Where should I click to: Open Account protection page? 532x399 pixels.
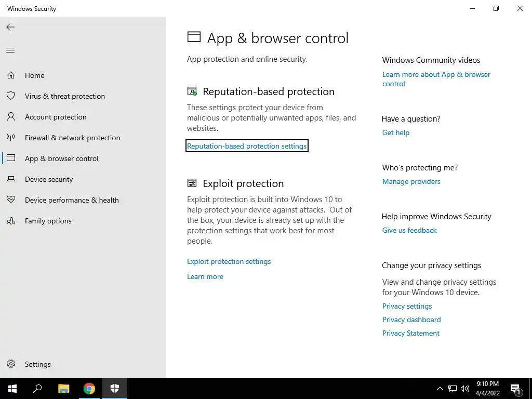[56, 117]
